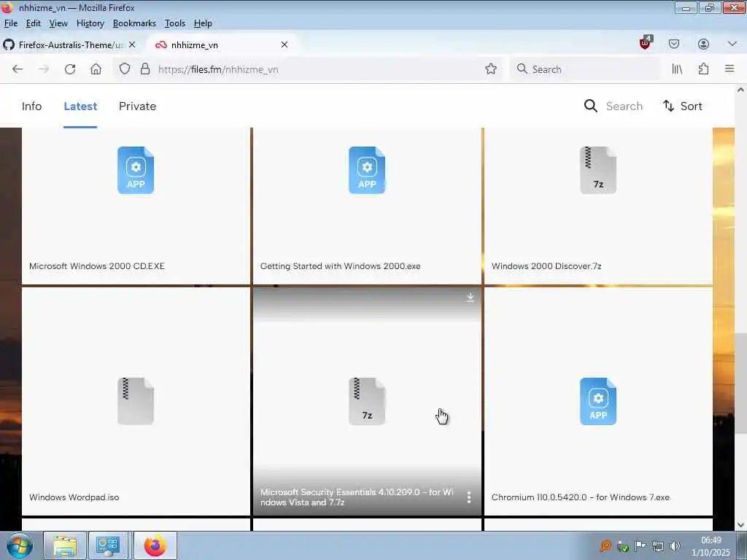Open the Tools menu
747x560 pixels.
coord(175,23)
